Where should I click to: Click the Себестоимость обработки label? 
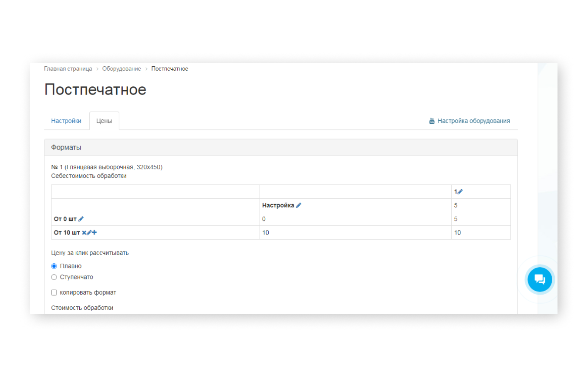(x=89, y=176)
